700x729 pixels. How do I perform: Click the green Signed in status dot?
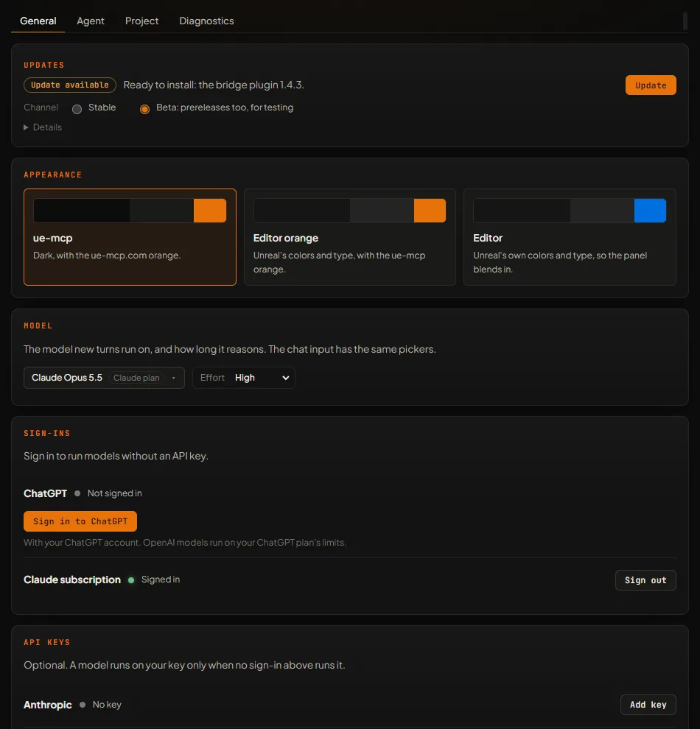coord(131,580)
